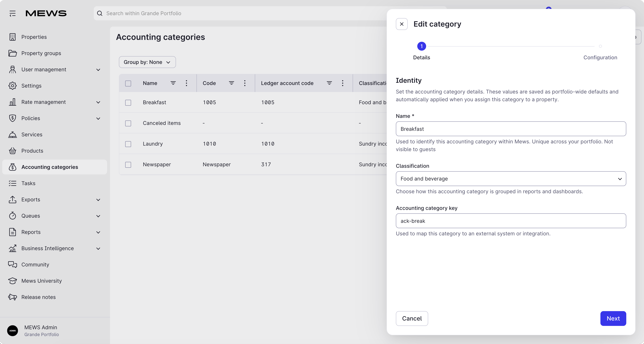The width and height of the screenshot is (644, 344).
Task: Click the Tasks checklist icon
Action: click(13, 183)
